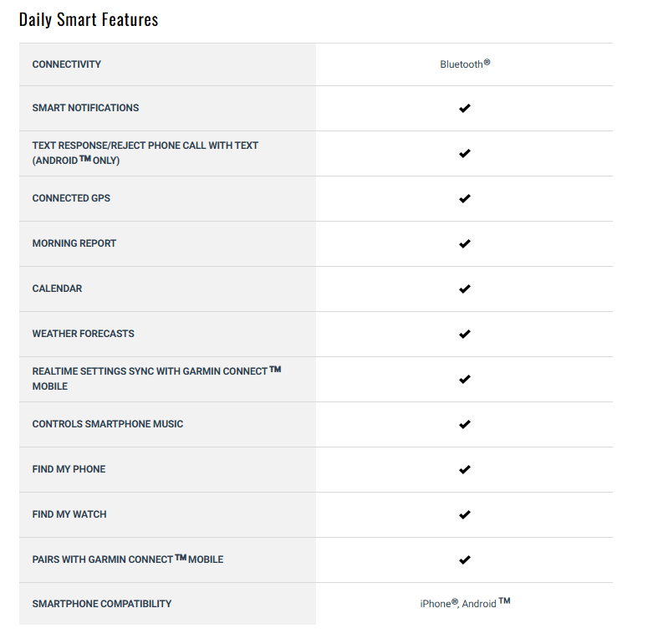Click the Find My Watch label
Viewport: 648px width, 644px height.
(69, 514)
